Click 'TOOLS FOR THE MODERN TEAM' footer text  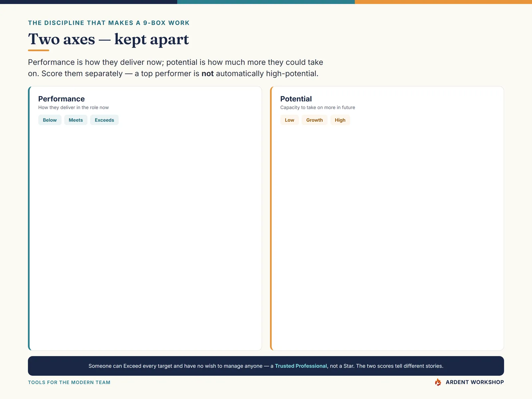pyautogui.click(x=69, y=382)
